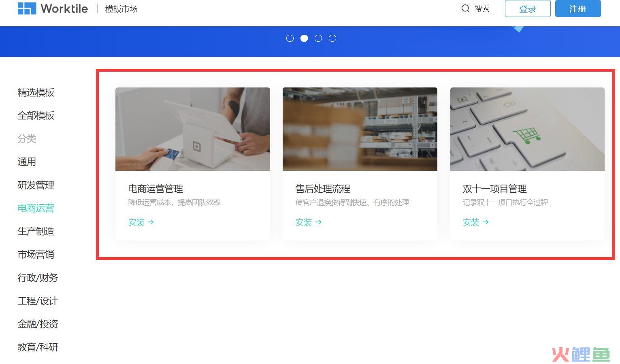Open 全部模板 in the sidebar
620x364 pixels.
pos(36,115)
